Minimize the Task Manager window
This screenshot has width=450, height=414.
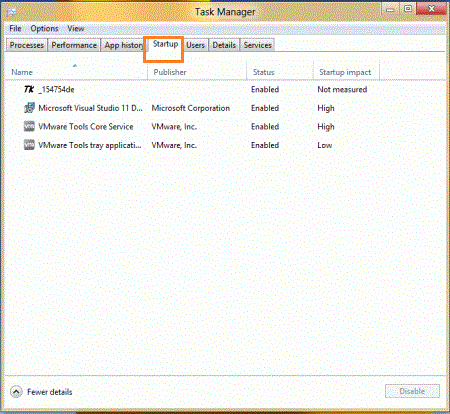pyautogui.click(x=390, y=9)
